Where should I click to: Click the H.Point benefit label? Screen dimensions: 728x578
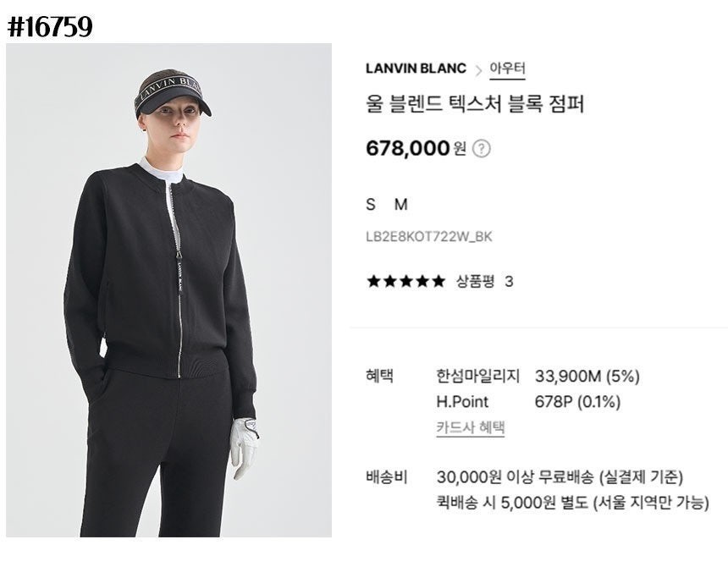tap(462, 402)
